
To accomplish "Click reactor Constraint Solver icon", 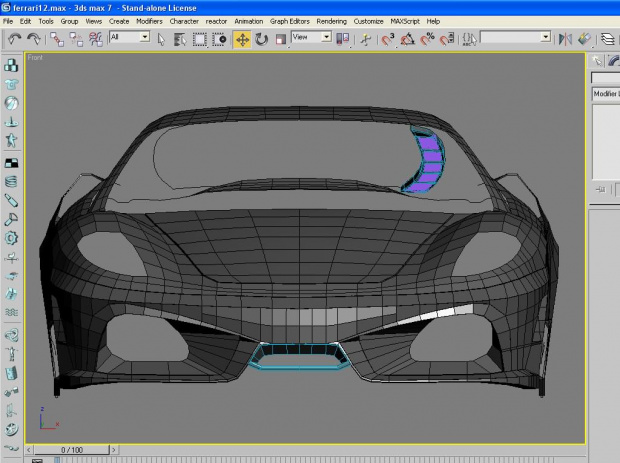I will pos(11,335).
